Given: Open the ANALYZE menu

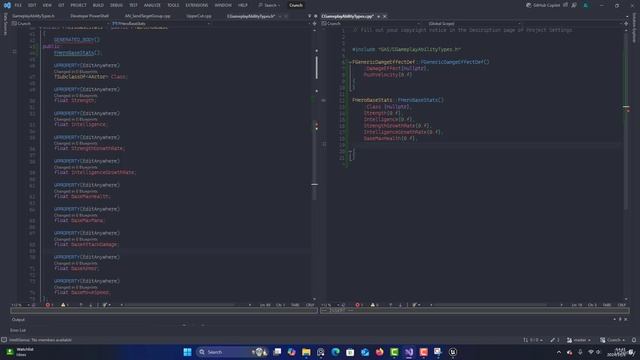Looking at the screenshot, I should click(152, 5).
